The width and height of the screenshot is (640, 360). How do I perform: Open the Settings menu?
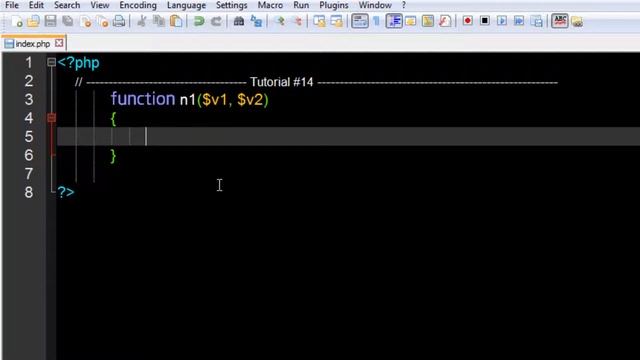[x=231, y=5]
